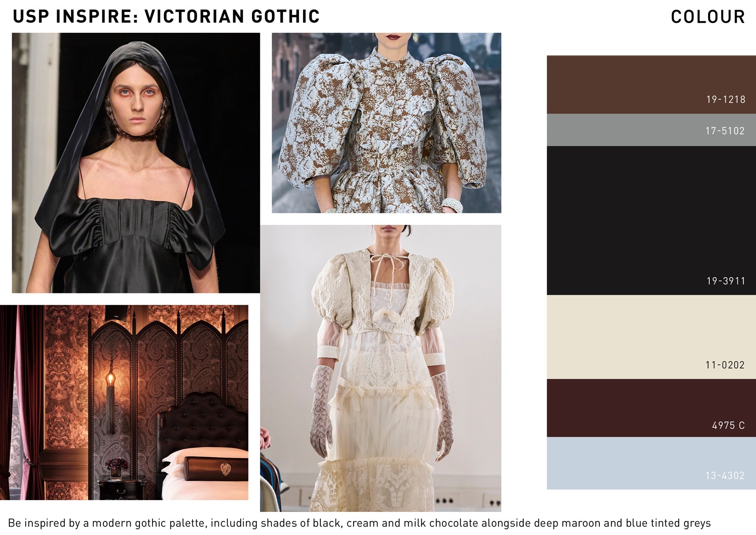Select the COLOUR heading text
The height and width of the screenshot is (535, 756).
coord(708,17)
